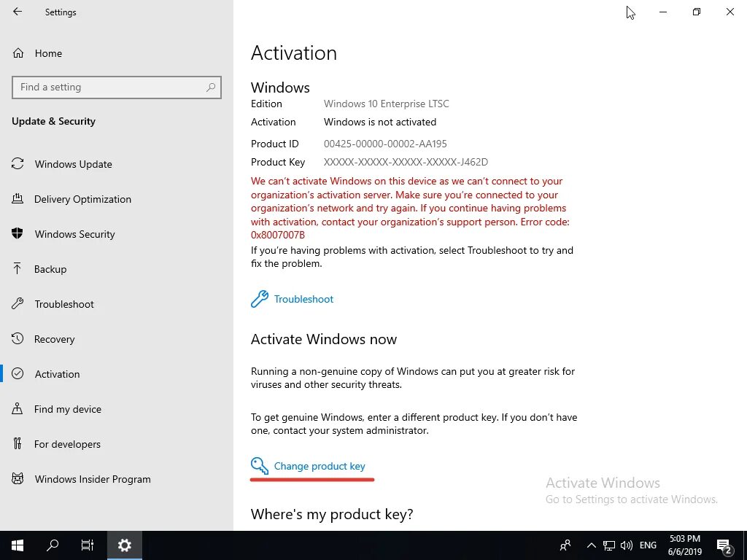Click the search magnifier icon in settings box

[x=211, y=87]
